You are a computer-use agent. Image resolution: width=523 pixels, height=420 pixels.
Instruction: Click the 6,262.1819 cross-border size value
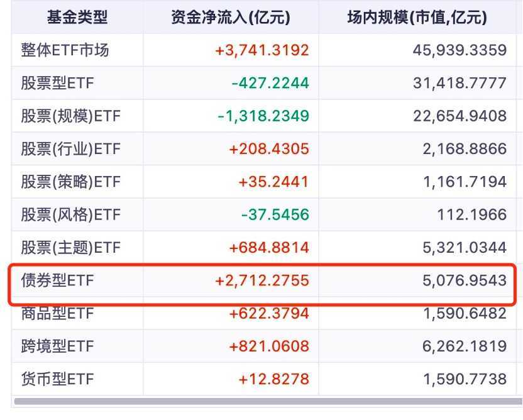[461, 346]
